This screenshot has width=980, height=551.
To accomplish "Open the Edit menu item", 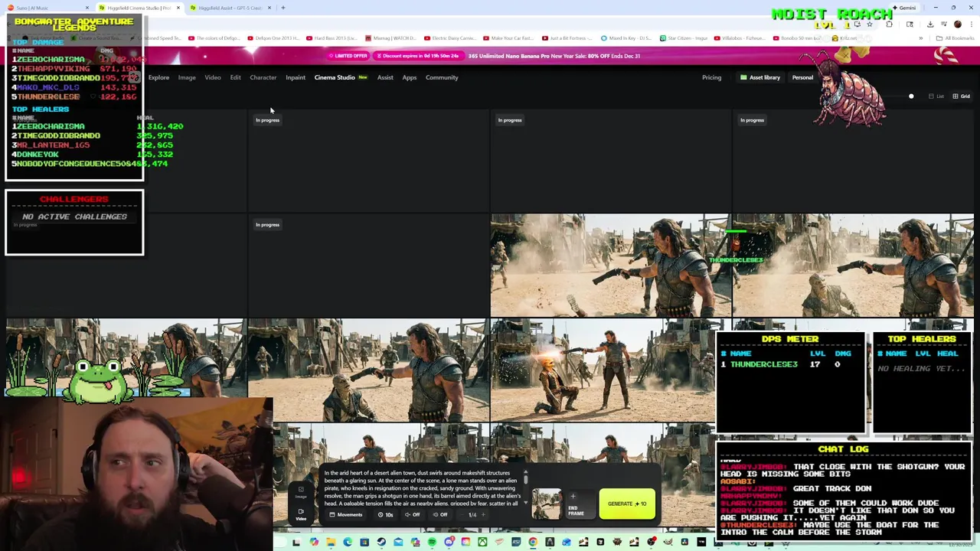I will 236,77.
